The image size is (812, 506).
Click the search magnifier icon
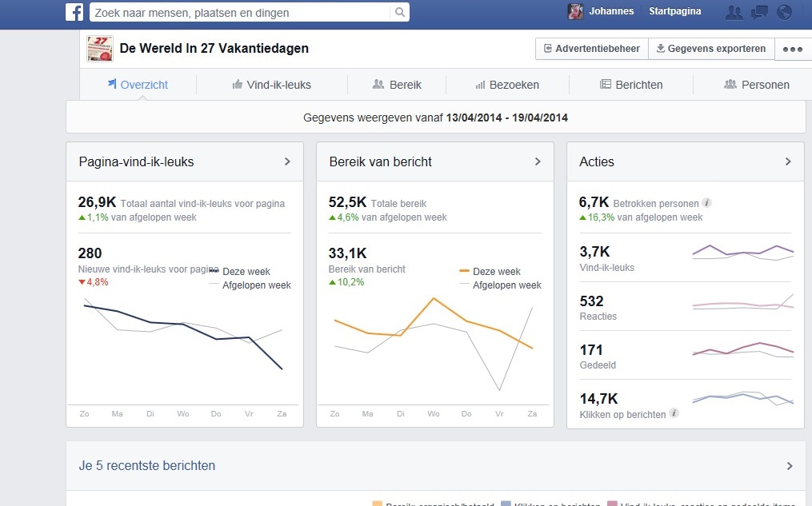click(400, 13)
